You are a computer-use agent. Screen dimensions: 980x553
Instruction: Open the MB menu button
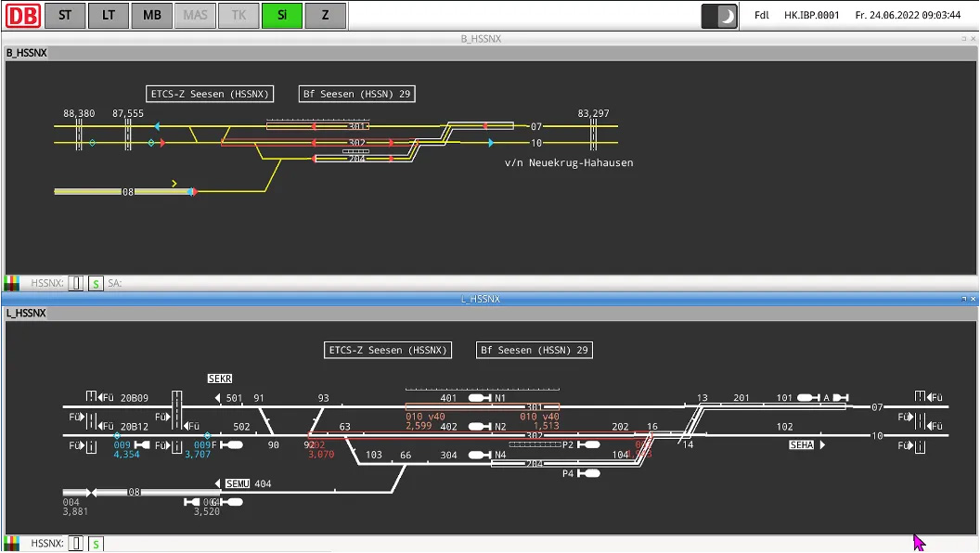coord(152,16)
